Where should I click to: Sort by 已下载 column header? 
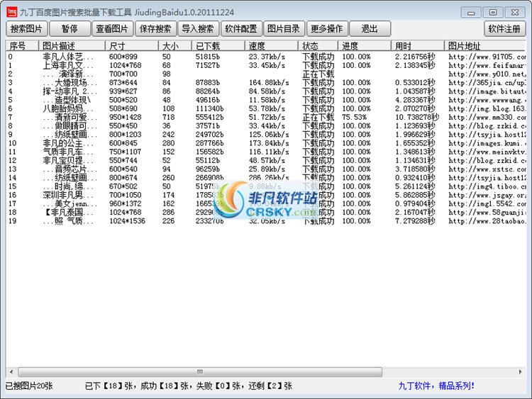tap(218, 45)
